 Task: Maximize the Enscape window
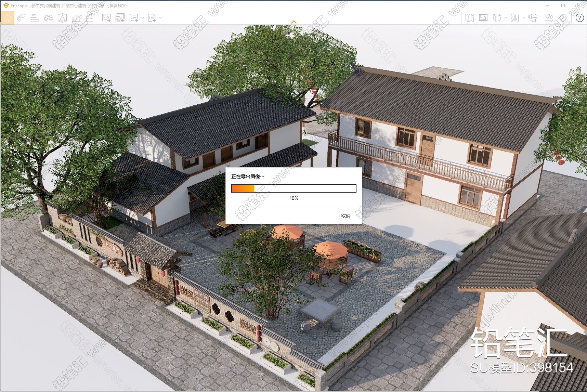pyautogui.click(x=563, y=5)
